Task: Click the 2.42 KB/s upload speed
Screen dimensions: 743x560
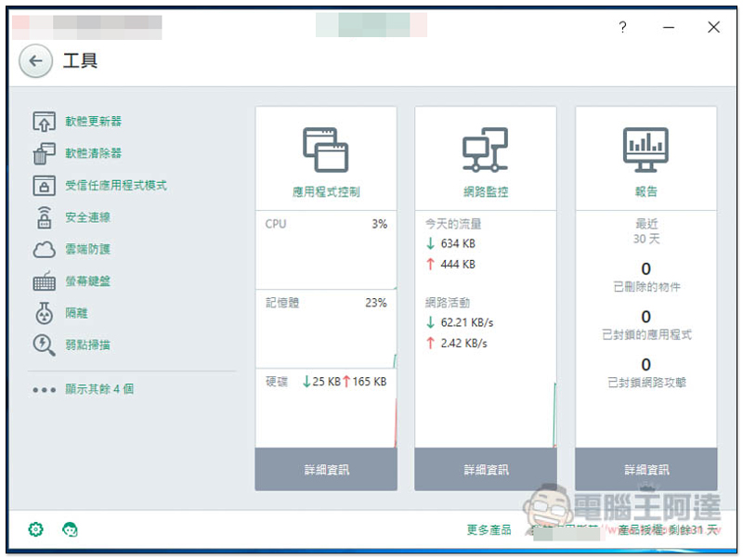Action: [x=463, y=344]
